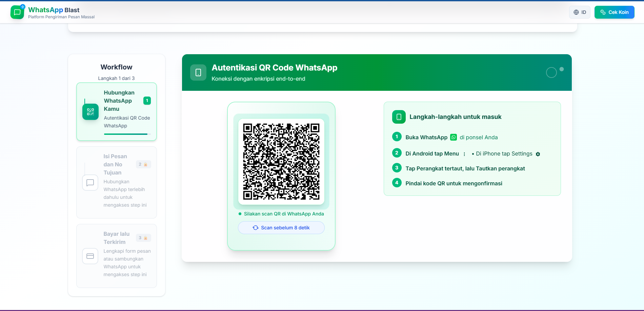Click the three-dot Menu icon for Android
Image resolution: width=644 pixels, height=311 pixels.
464,154
